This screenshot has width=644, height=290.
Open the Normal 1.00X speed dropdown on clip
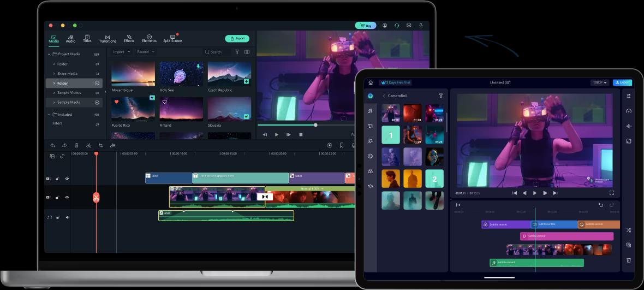[312, 188]
